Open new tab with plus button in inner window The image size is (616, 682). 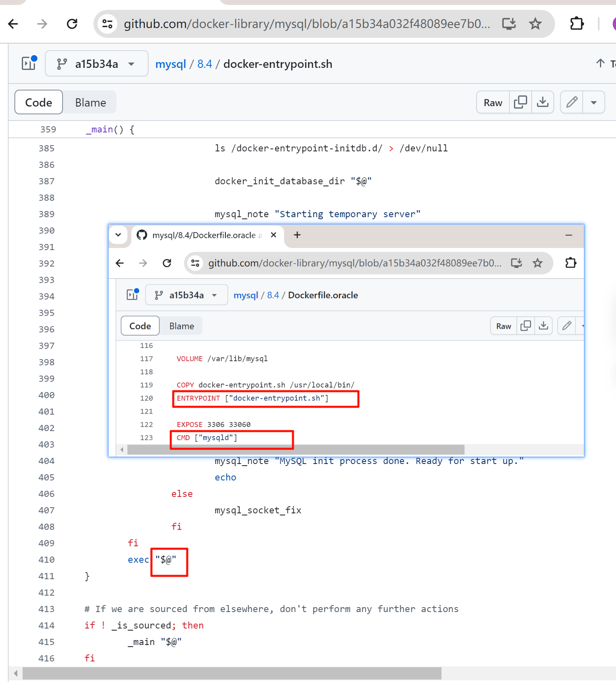pyautogui.click(x=297, y=235)
